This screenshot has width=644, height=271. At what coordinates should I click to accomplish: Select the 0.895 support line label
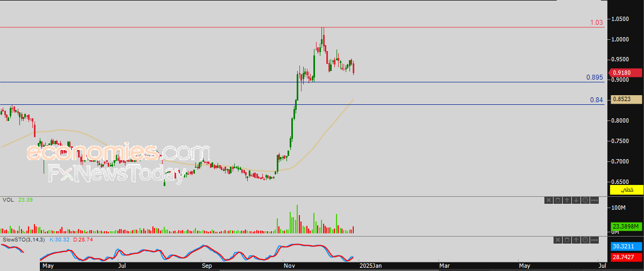point(594,77)
